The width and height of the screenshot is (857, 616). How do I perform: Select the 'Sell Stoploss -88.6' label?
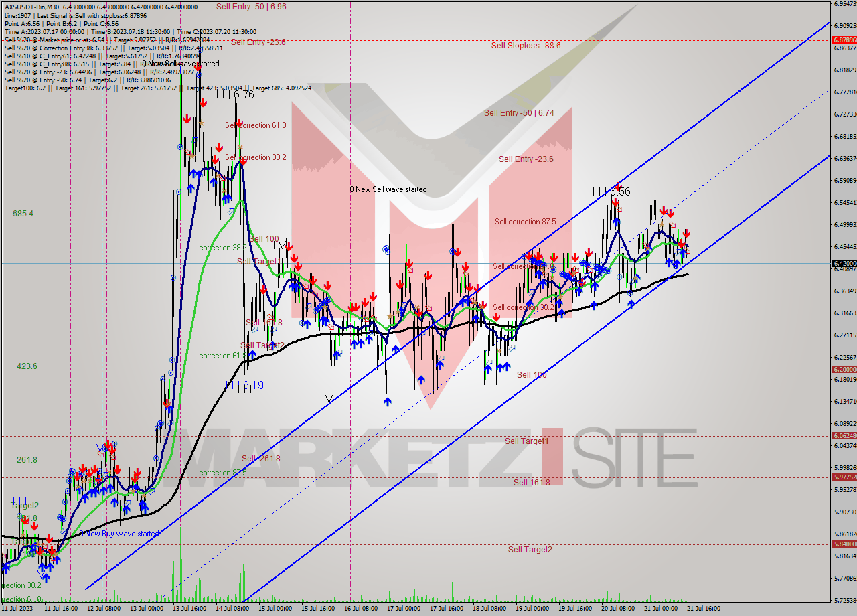point(525,46)
